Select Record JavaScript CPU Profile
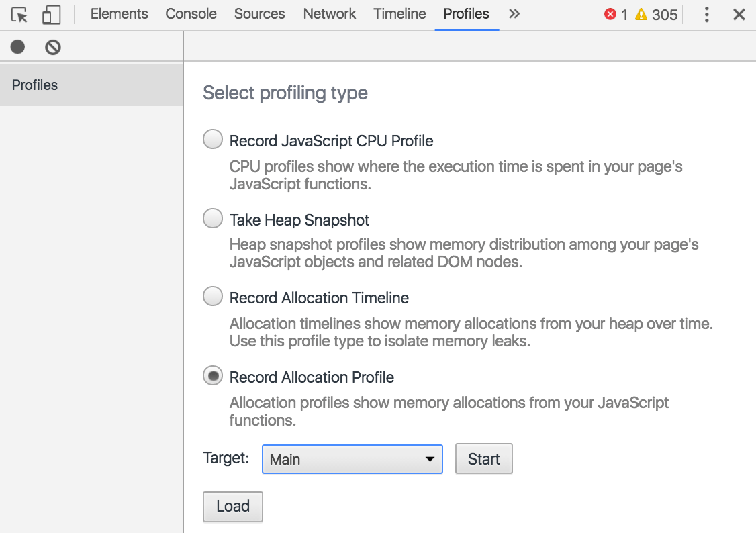Viewport: 756px width, 533px height. coord(212,139)
